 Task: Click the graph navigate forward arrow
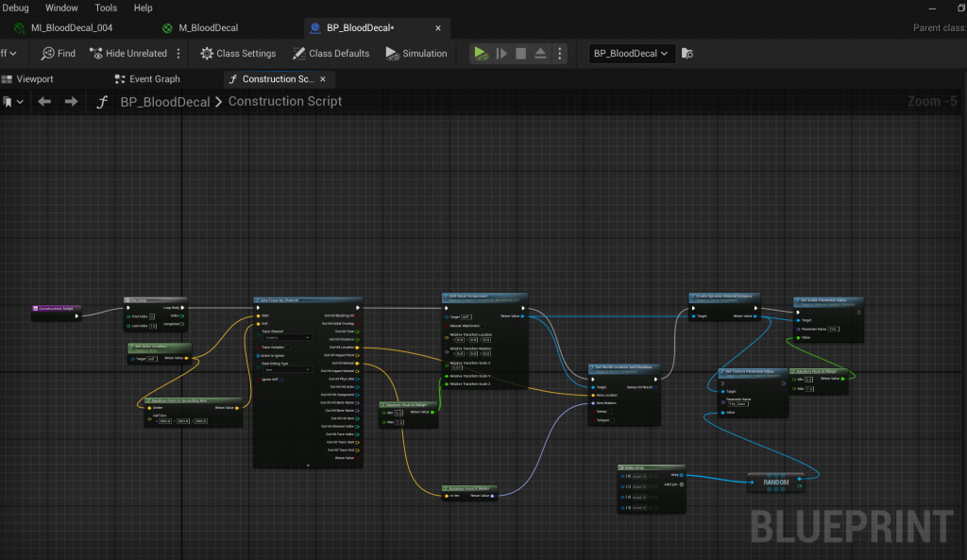click(x=71, y=101)
